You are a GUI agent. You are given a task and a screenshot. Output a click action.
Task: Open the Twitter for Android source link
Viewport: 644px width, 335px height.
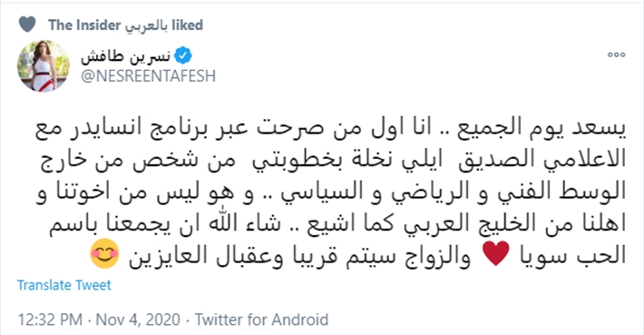261,320
